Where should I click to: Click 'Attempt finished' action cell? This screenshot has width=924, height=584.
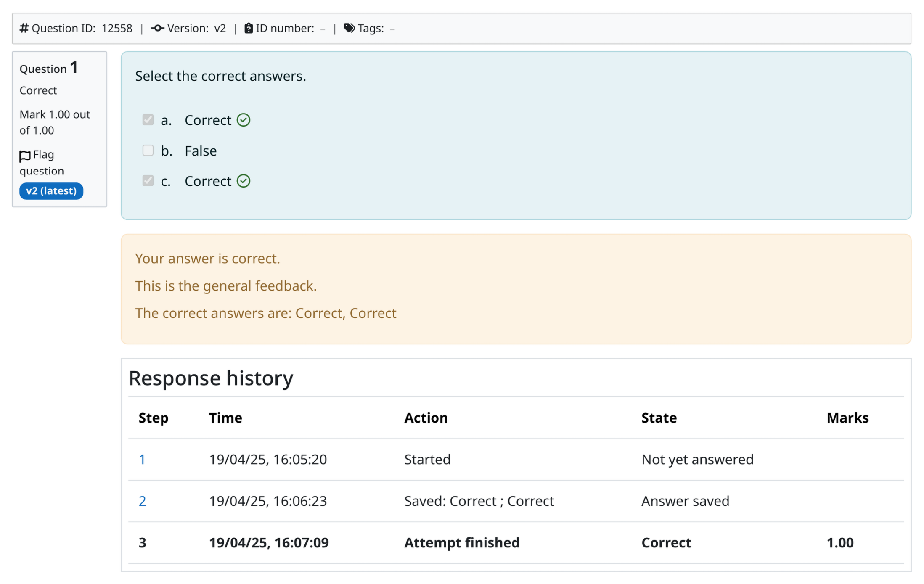tap(462, 543)
